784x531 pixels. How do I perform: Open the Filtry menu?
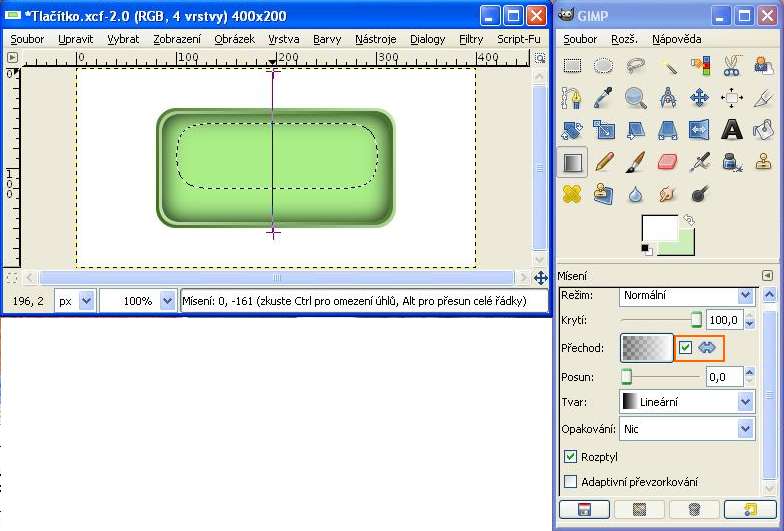(471, 39)
